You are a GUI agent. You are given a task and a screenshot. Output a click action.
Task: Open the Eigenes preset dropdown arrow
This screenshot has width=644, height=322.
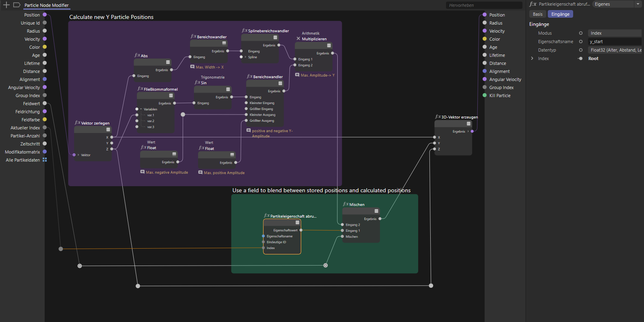click(x=638, y=4)
